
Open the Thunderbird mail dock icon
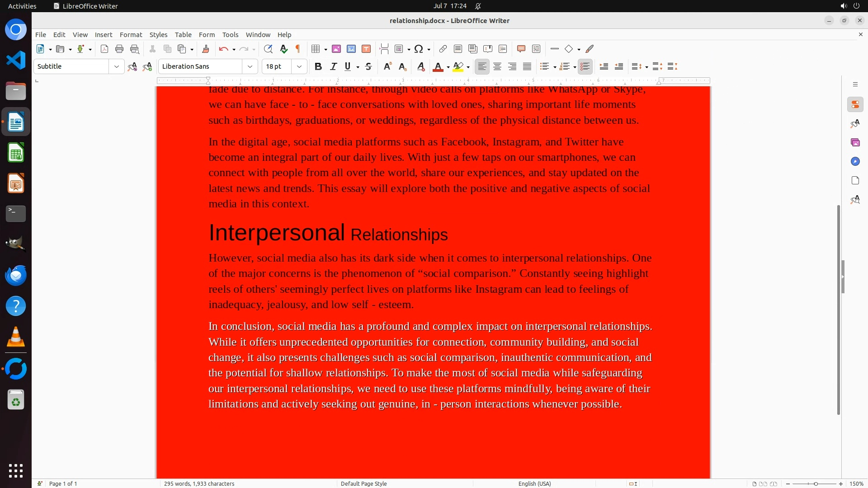(x=16, y=275)
